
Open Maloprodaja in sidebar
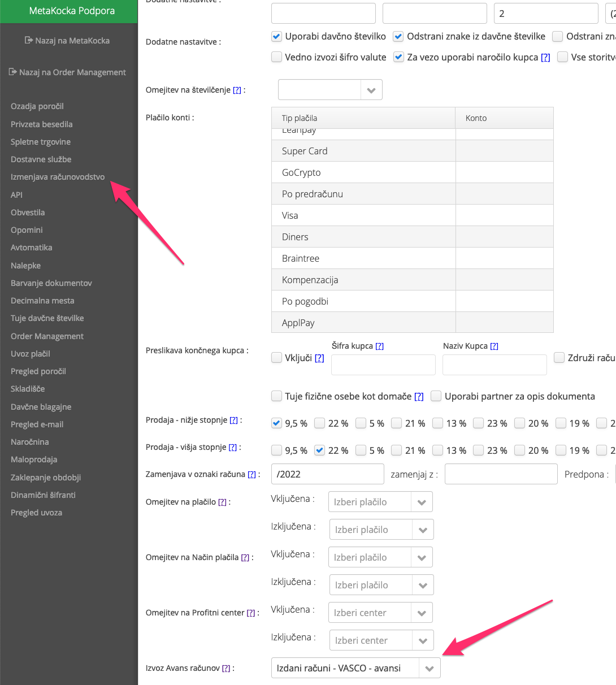pos(34,459)
